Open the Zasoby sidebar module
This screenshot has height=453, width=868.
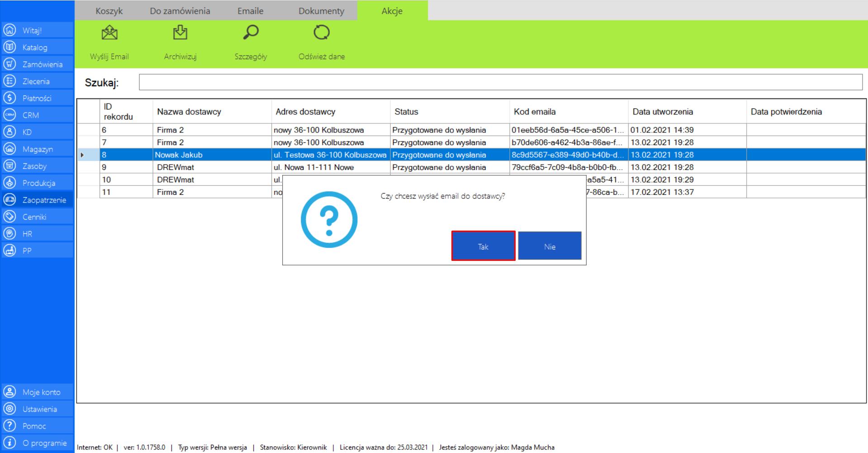[x=37, y=166]
